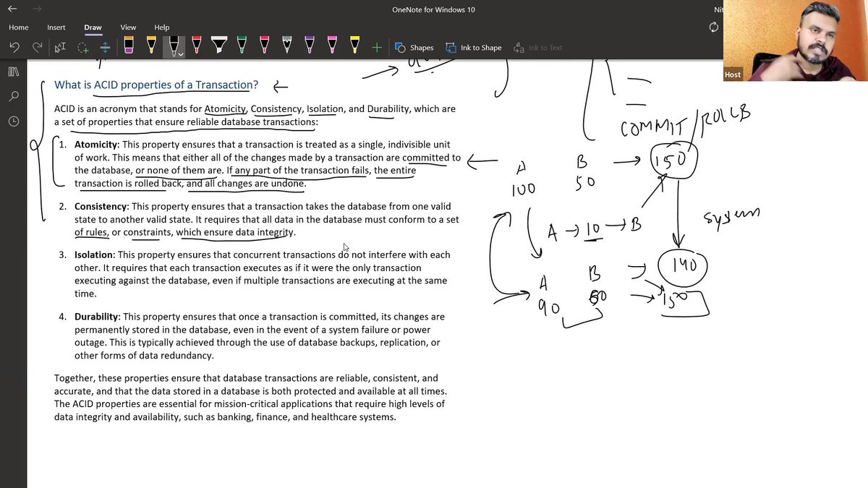Pick the orange-tipped highlighter next to the eraser
868x488 pixels.
(x=151, y=46)
